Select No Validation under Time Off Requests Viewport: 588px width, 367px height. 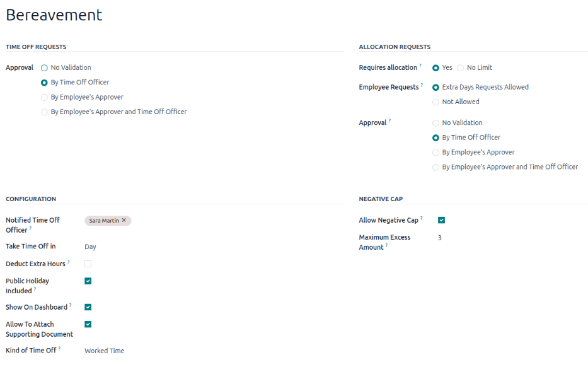43,67
